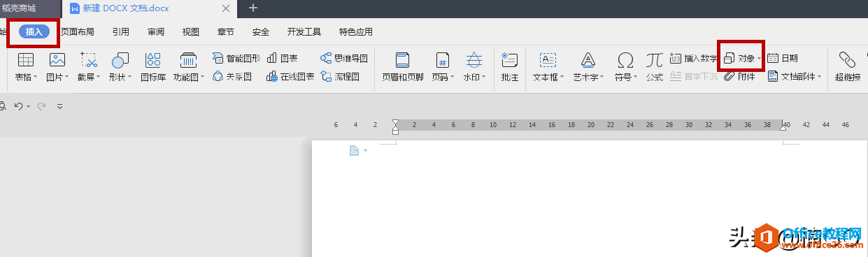Image resolution: width=868 pixels, height=257 pixels.
Task: Open the Object (对象) dropdown arrow
Action: pyautogui.click(x=760, y=59)
